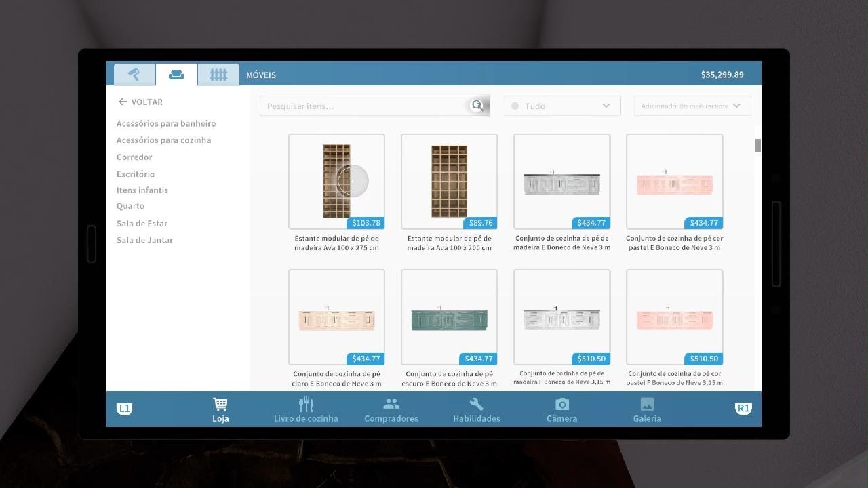Select claro E Boneco de Neve 3 m kitchen set
Screen dimensions: 868x488
coord(336,317)
